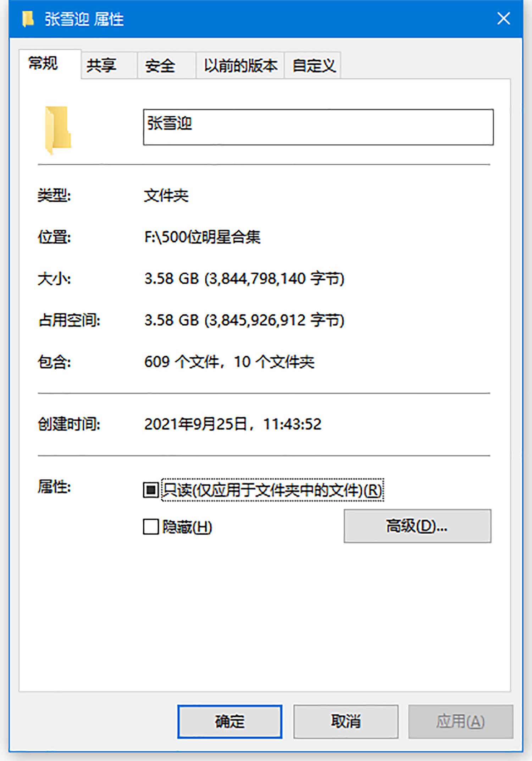The image size is (532, 761).
Task: Click the folder name field 张雪迎
Action: [x=318, y=127]
